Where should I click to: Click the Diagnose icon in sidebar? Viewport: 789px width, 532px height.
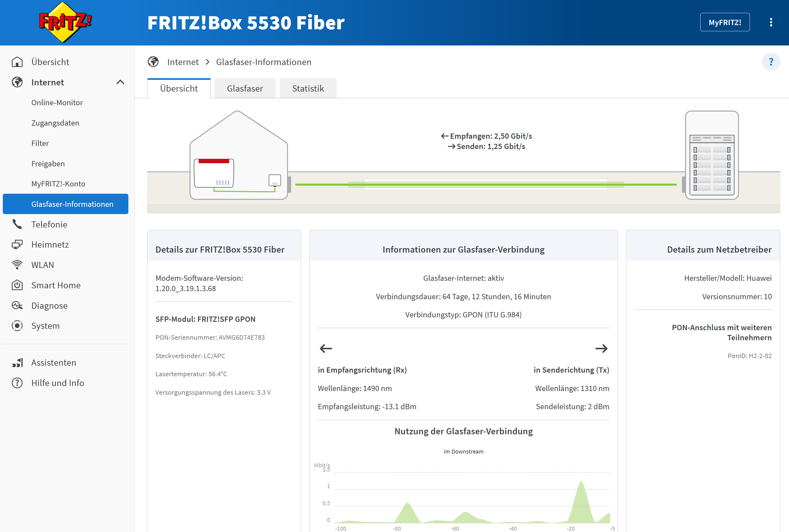point(17,305)
